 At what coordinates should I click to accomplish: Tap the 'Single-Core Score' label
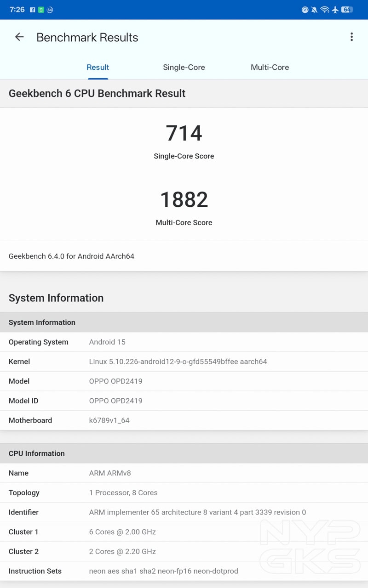(184, 156)
